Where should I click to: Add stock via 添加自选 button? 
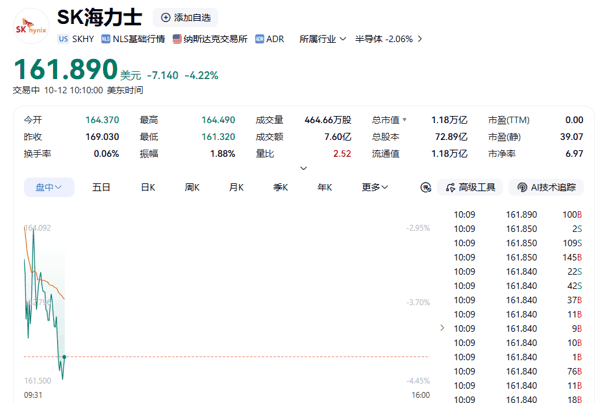(186, 18)
